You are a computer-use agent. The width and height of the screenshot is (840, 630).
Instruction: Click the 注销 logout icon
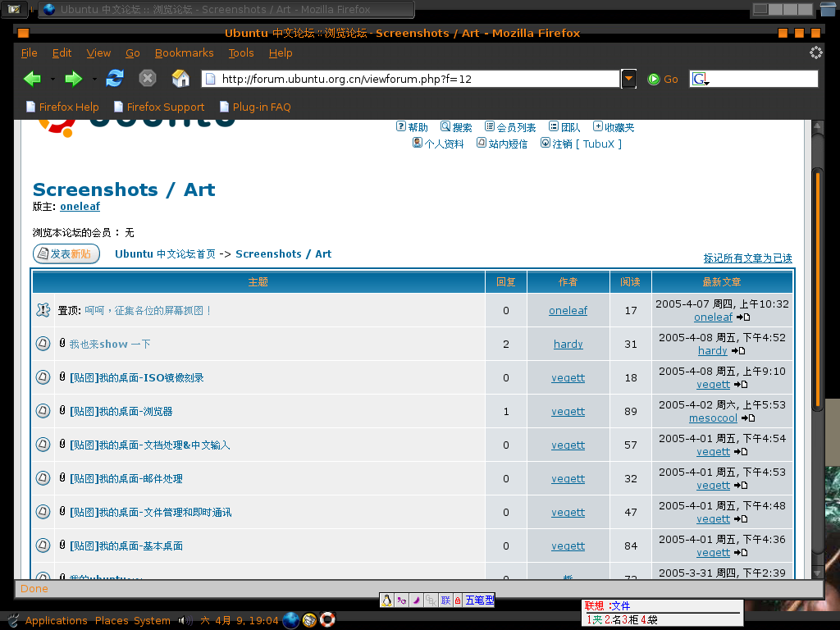pos(546,143)
